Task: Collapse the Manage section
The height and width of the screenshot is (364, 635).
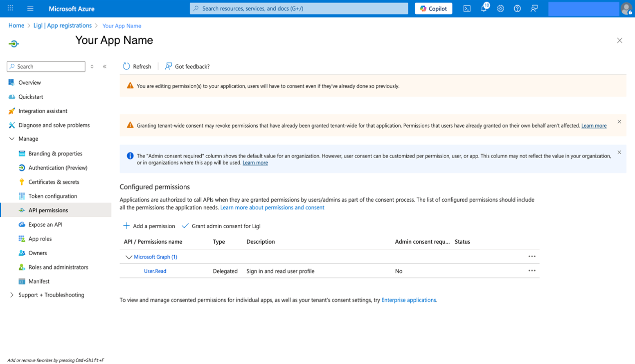Action: pyautogui.click(x=12, y=139)
